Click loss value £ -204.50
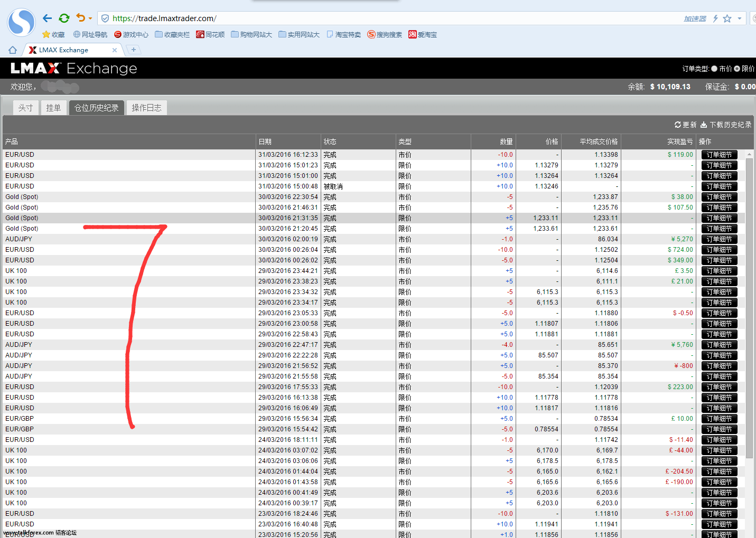Image resolution: width=756 pixels, height=538 pixels. (679, 471)
